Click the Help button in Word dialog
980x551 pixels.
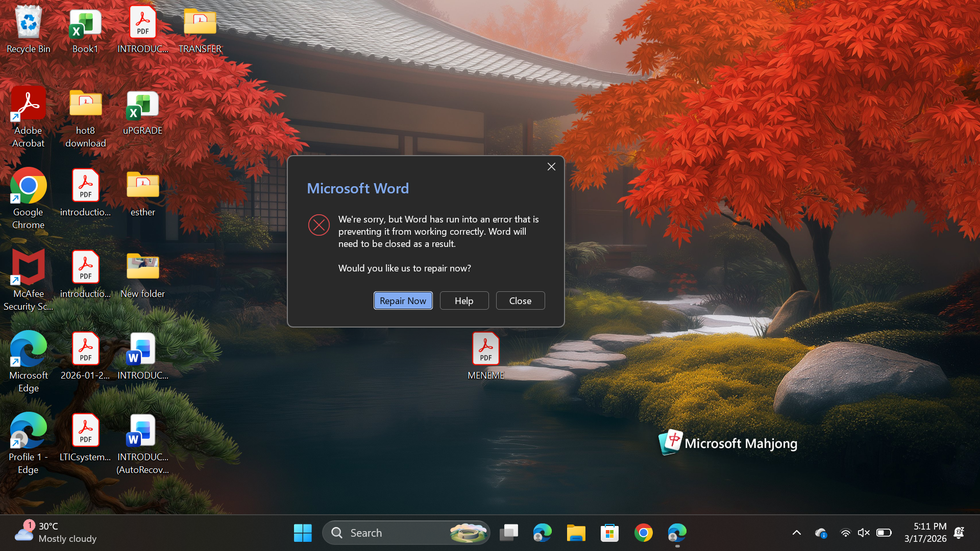click(x=464, y=300)
